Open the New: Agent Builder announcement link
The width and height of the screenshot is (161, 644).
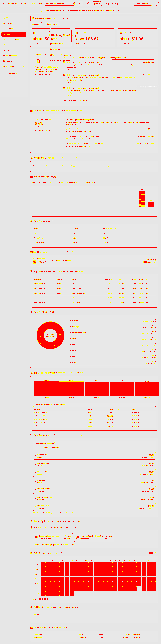point(79,10)
